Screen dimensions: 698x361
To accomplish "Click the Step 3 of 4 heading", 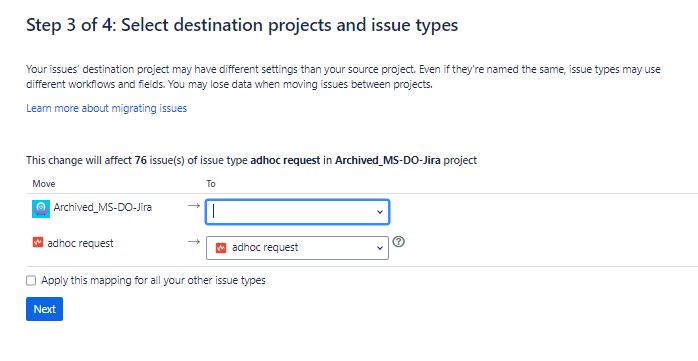I will (242, 25).
